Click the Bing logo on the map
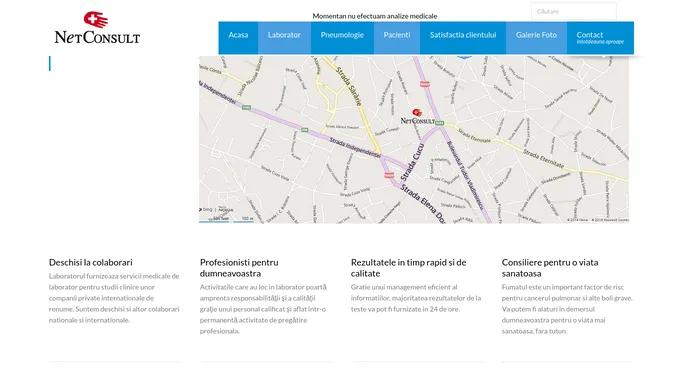Image resolution: width=683 pixels, height=384 pixels. pos(206,210)
